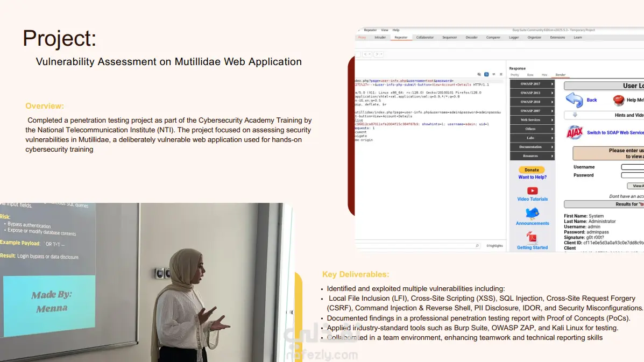Image resolution: width=644 pixels, height=362 pixels.
Task: Switch response view to Hex
Action: 544,75
